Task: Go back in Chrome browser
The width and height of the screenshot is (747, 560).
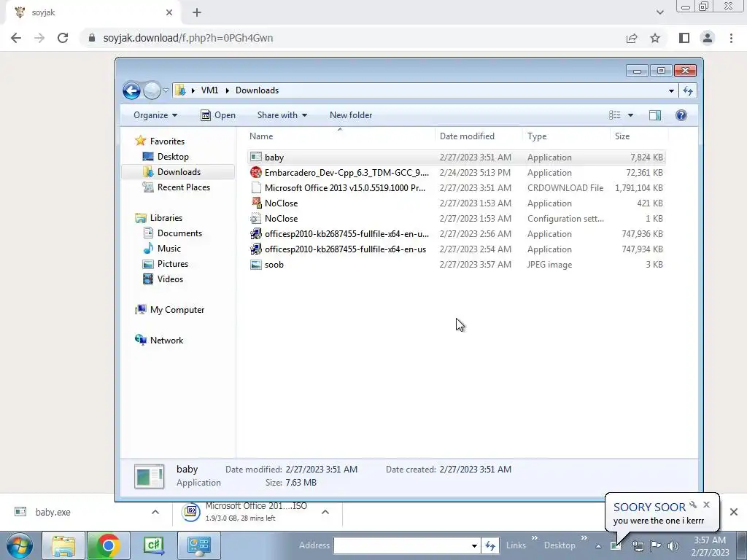Action: 16,38
